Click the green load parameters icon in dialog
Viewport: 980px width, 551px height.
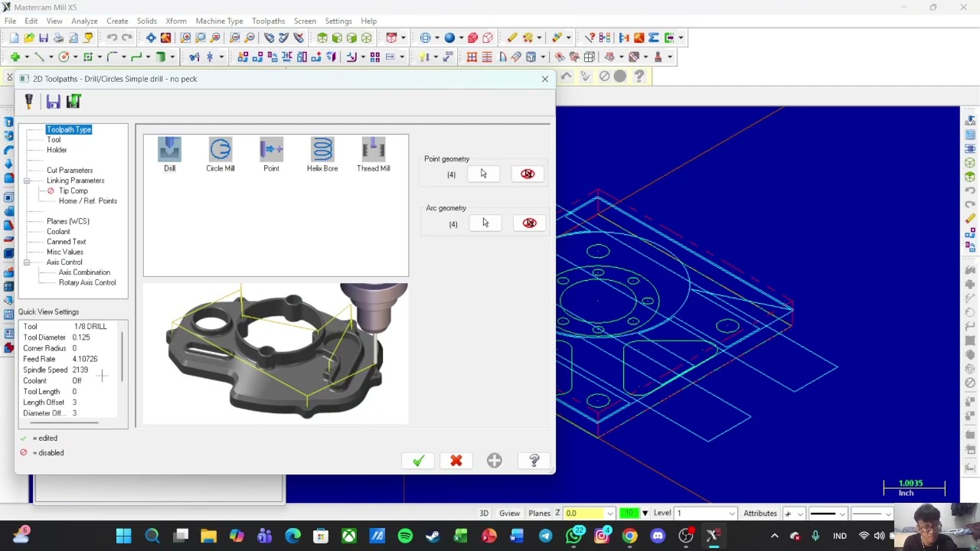[x=73, y=101]
